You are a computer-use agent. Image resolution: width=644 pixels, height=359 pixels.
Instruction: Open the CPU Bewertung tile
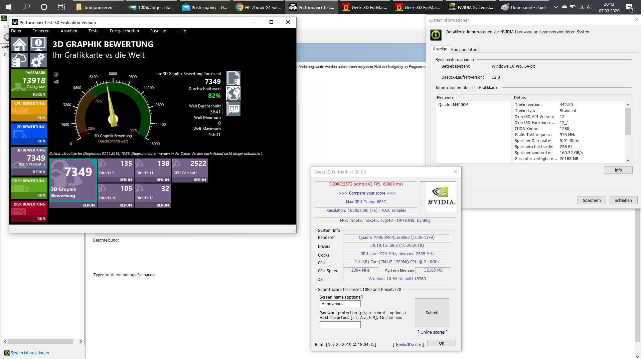pos(29,110)
